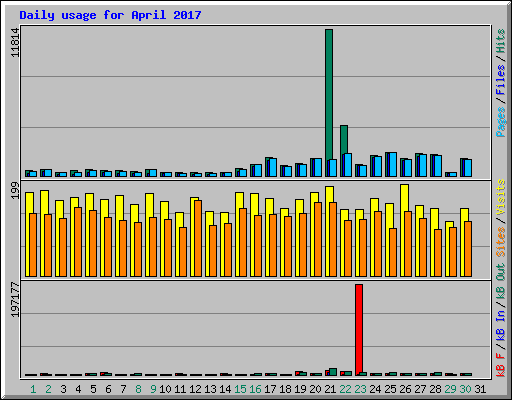
Task: Click day 18 on the x-axis
Action: tap(285, 389)
